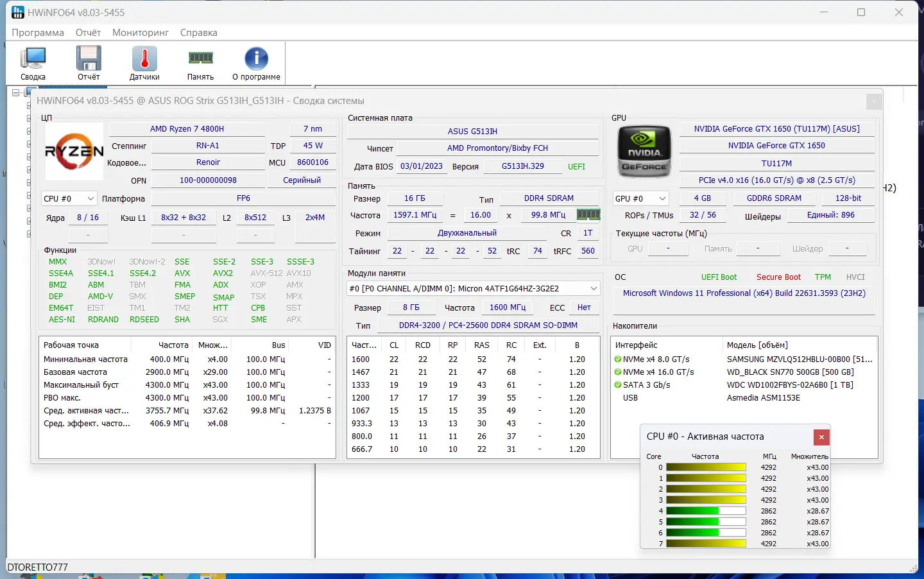Image resolution: width=924 pixels, height=579 pixels.
Task: Open Датчики sensors thermometer icon
Action: (x=144, y=63)
